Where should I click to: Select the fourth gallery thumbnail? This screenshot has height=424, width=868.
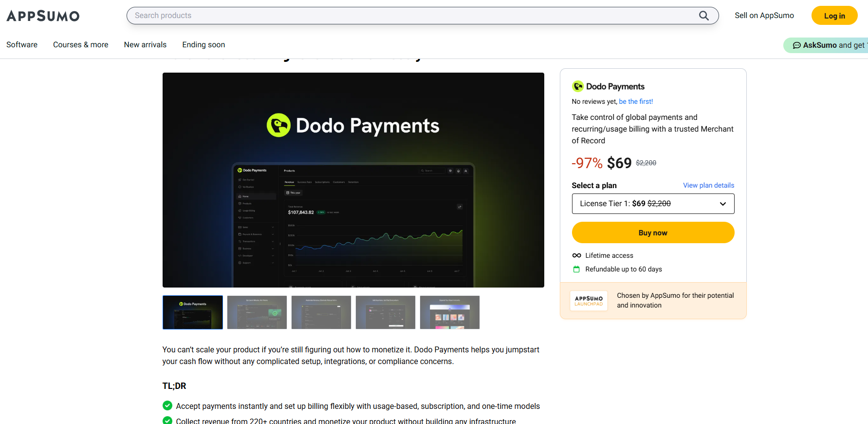386,312
